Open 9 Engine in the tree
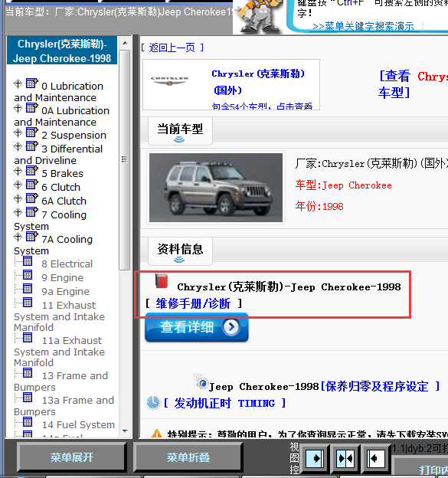The image size is (448, 478). 62,278
